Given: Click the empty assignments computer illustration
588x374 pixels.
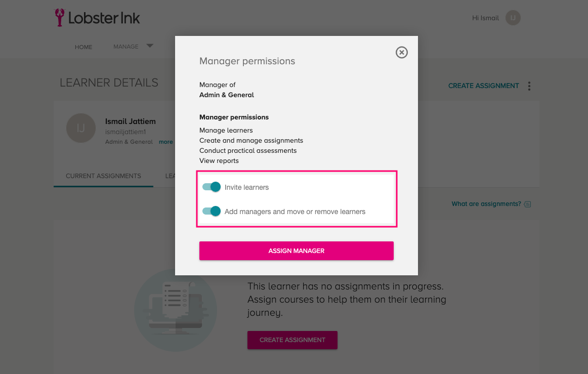Looking at the screenshot, I should tap(176, 310).
